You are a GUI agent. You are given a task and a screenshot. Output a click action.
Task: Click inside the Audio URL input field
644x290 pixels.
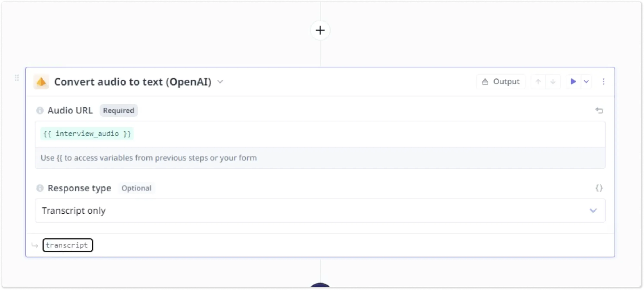coord(350,134)
